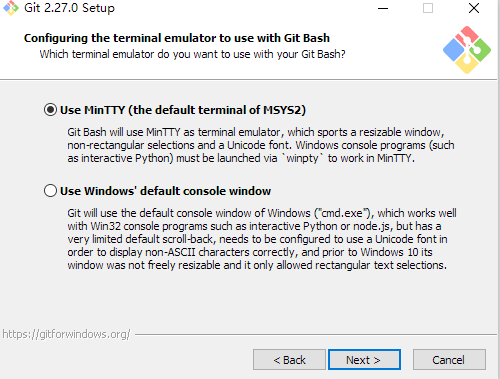This screenshot has height=379, width=500.
Task: Click the 'Which terminal emulator' subtitle text
Action: point(192,54)
